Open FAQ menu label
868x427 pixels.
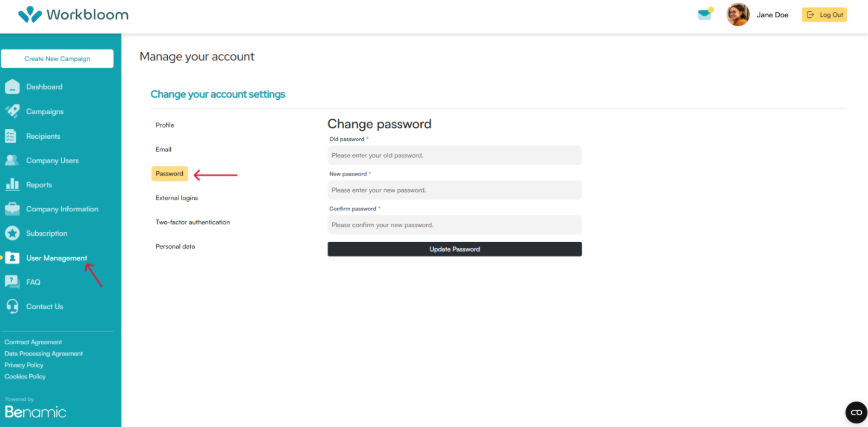tap(33, 282)
